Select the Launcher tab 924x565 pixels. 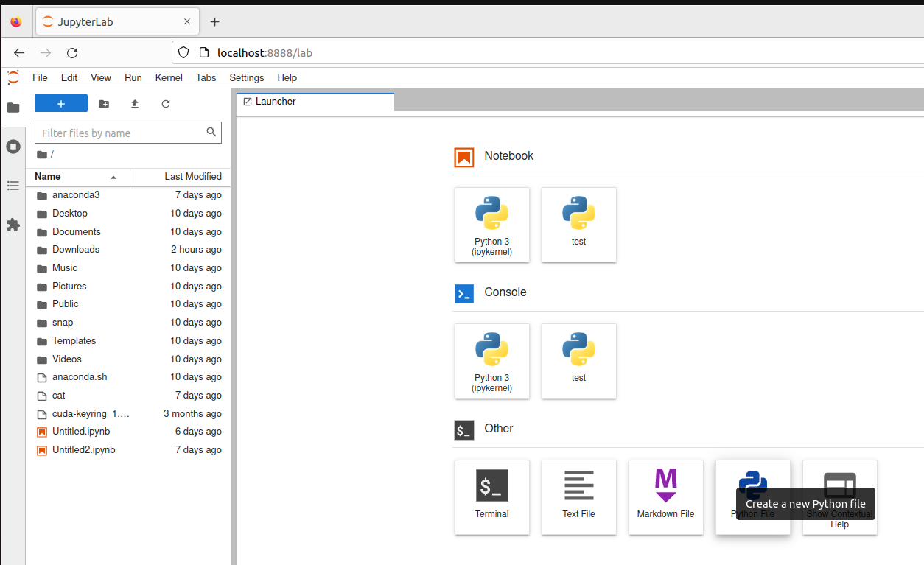point(315,102)
